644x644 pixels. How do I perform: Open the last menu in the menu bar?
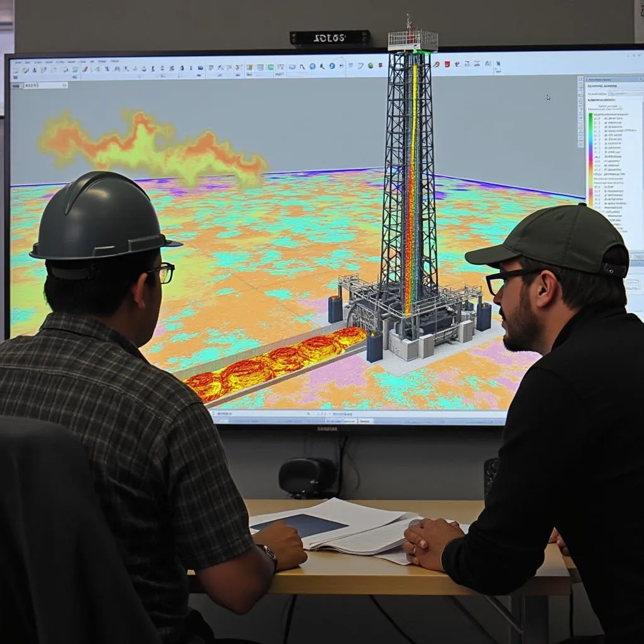point(114,61)
